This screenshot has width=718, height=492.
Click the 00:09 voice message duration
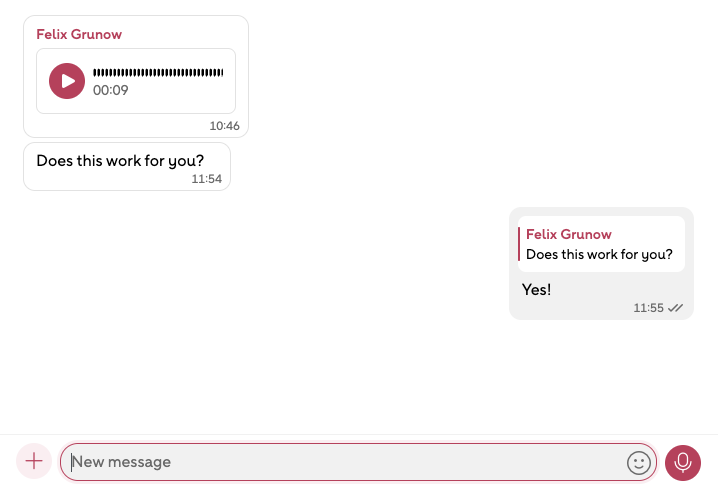[111, 91]
